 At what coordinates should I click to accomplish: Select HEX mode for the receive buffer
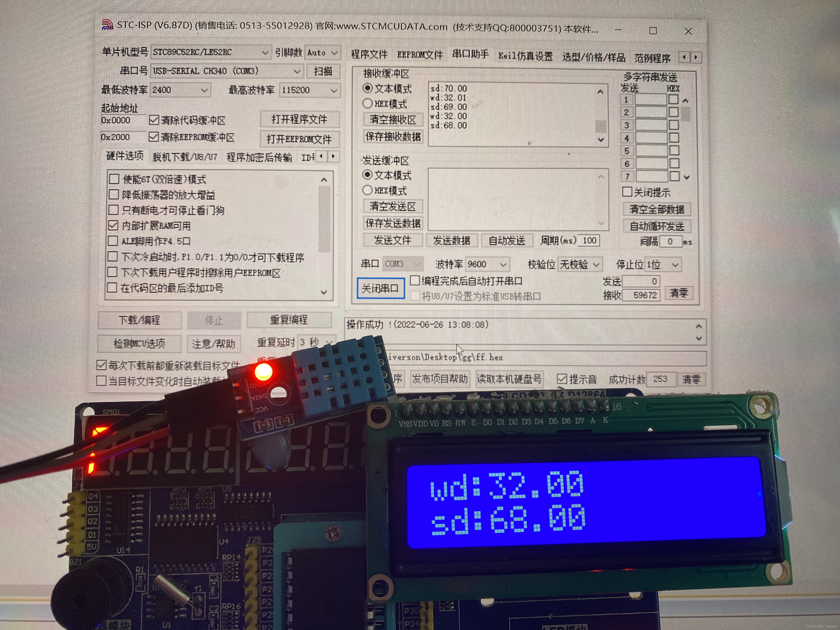367,104
